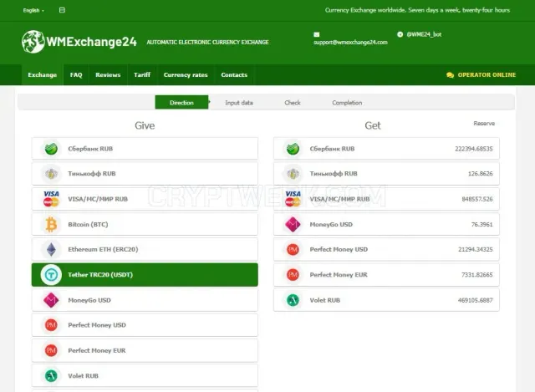This screenshot has height=392, width=535.
Task: Select Perfect Money USD in Give list
Action: (x=145, y=325)
